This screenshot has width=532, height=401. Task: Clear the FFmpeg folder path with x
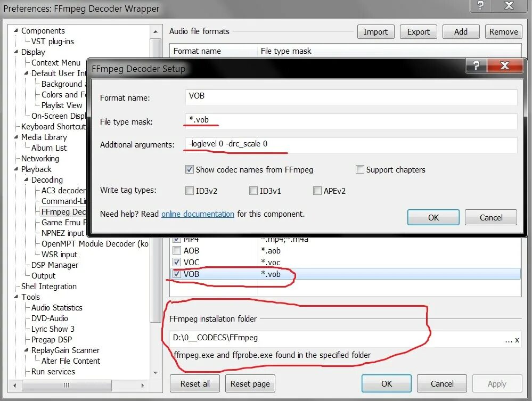517,340
